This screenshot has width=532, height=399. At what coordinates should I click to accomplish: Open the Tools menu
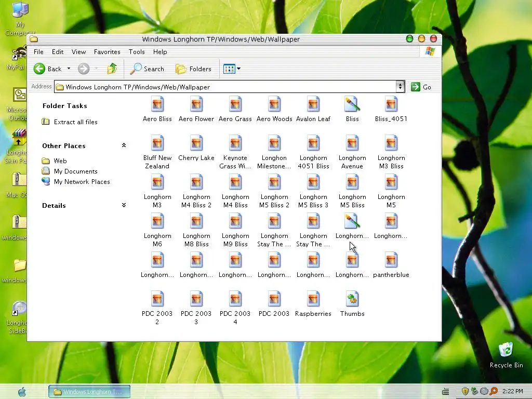[x=137, y=52]
